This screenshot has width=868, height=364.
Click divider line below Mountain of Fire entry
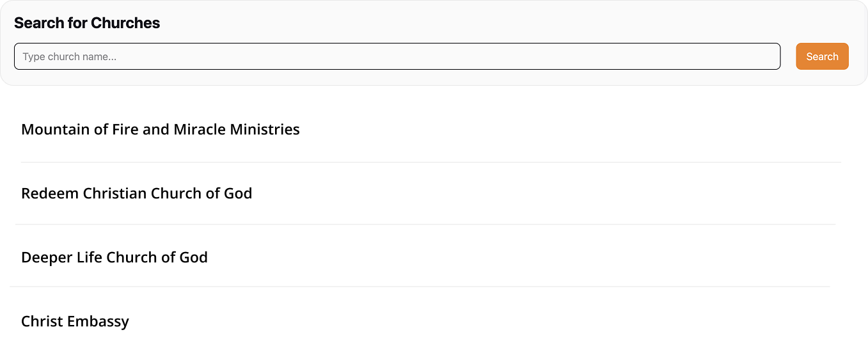pyautogui.click(x=430, y=162)
